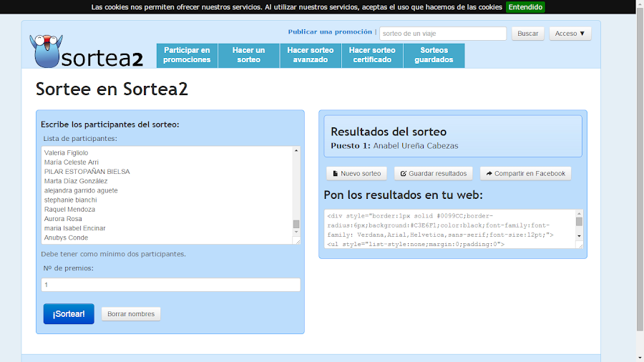Viewport: 644px width, 362px height.
Task: Follow Publicar una promoción link
Action: [330, 32]
